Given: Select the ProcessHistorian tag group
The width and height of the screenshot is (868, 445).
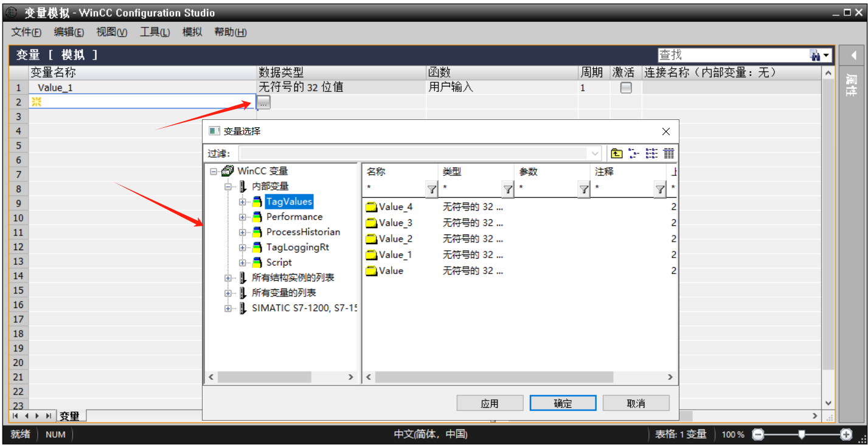Looking at the screenshot, I should (x=303, y=232).
